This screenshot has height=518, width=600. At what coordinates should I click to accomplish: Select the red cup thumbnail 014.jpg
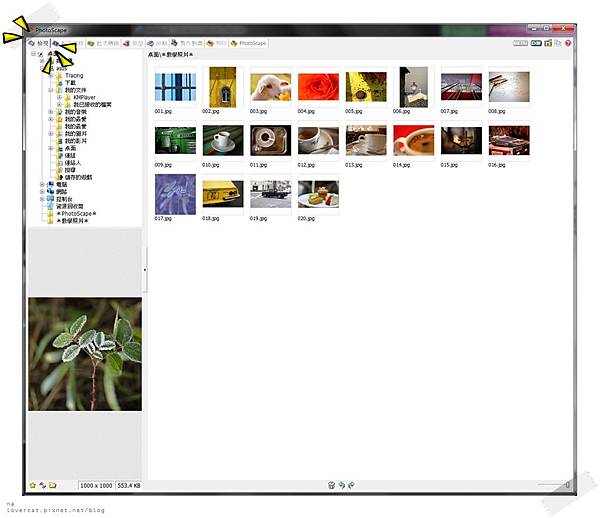coord(414,141)
